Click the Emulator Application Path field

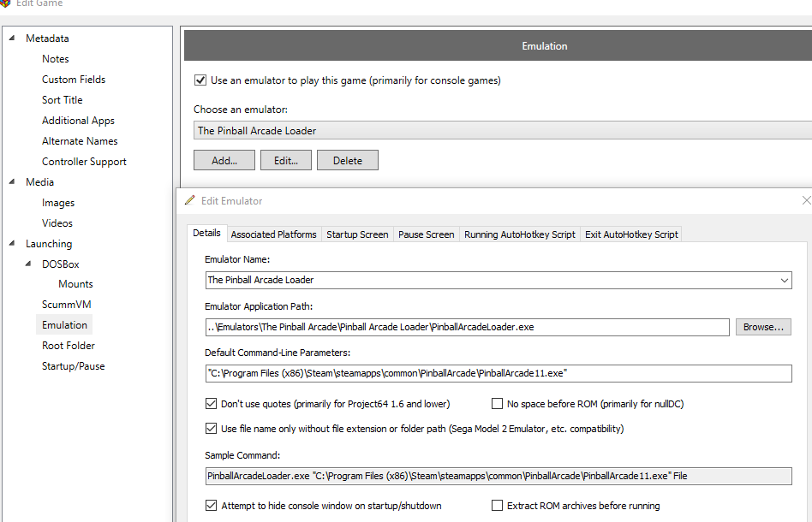467,327
